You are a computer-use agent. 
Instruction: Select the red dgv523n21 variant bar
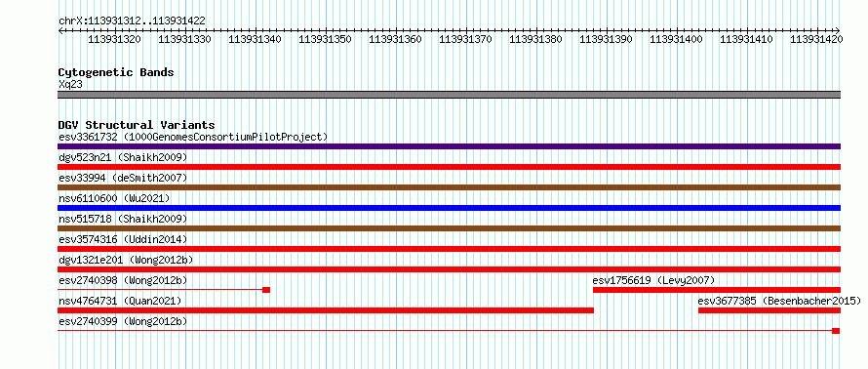(x=449, y=167)
